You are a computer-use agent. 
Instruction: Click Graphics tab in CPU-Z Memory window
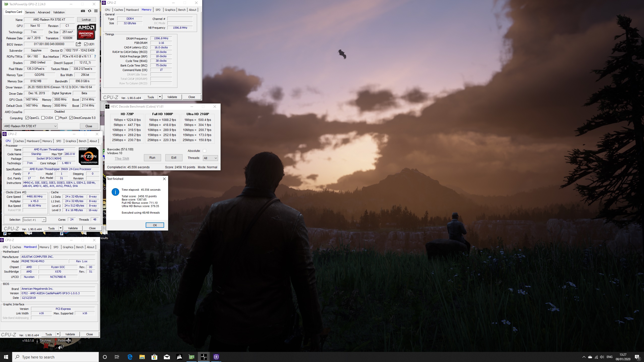(x=170, y=10)
